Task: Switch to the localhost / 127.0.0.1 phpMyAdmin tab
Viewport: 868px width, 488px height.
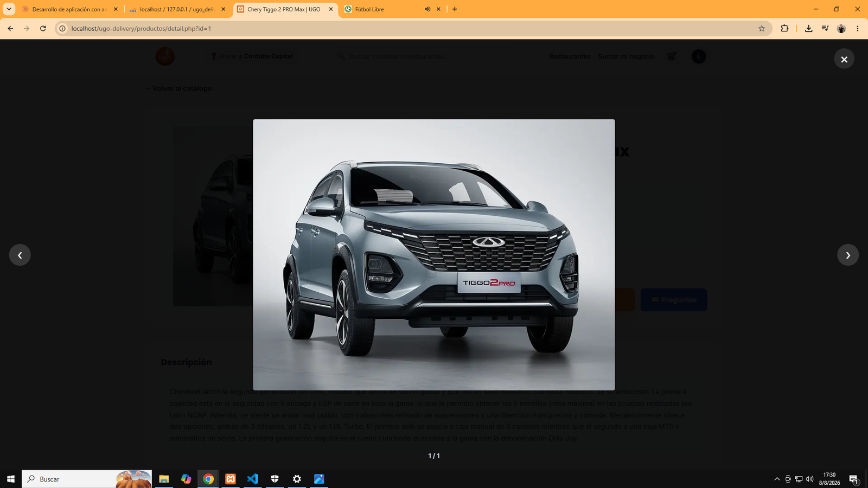Action: coord(177,9)
